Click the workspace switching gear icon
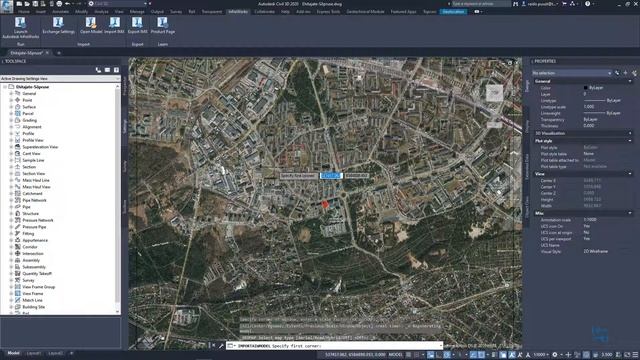The height and width of the screenshot is (360, 640). pos(555,355)
